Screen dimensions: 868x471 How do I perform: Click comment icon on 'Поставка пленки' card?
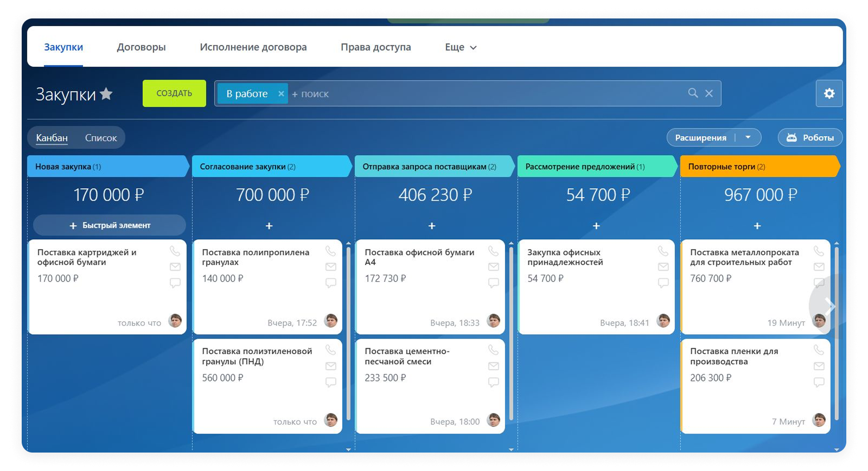click(x=819, y=382)
